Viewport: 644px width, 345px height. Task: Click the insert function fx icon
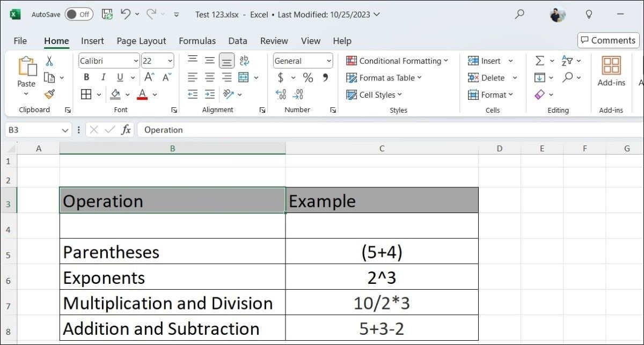click(126, 129)
